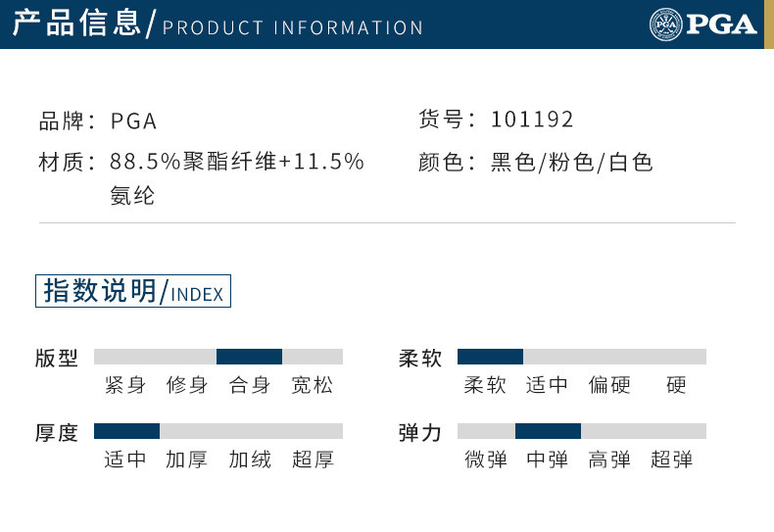The height and width of the screenshot is (532, 774).
Task: Click the item number 101192
Action: [532, 121]
